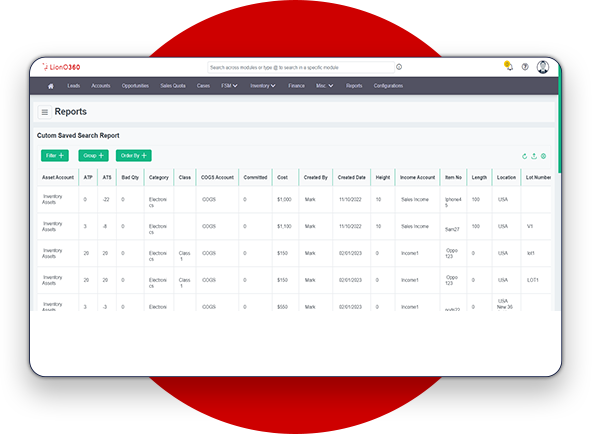Open the Sales Quota menu item
Viewport: 592px width, 434px height.
[x=173, y=86]
